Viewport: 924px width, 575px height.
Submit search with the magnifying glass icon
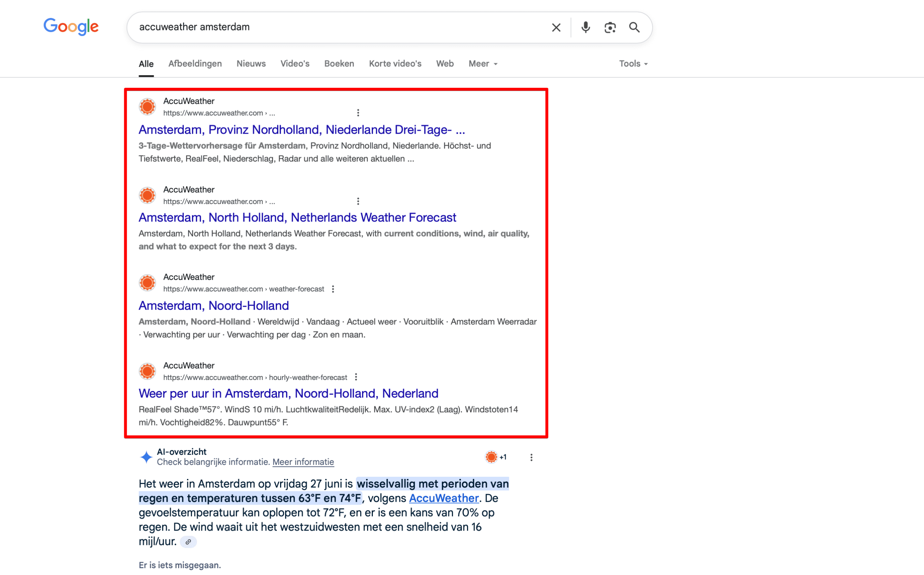point(634,27)
